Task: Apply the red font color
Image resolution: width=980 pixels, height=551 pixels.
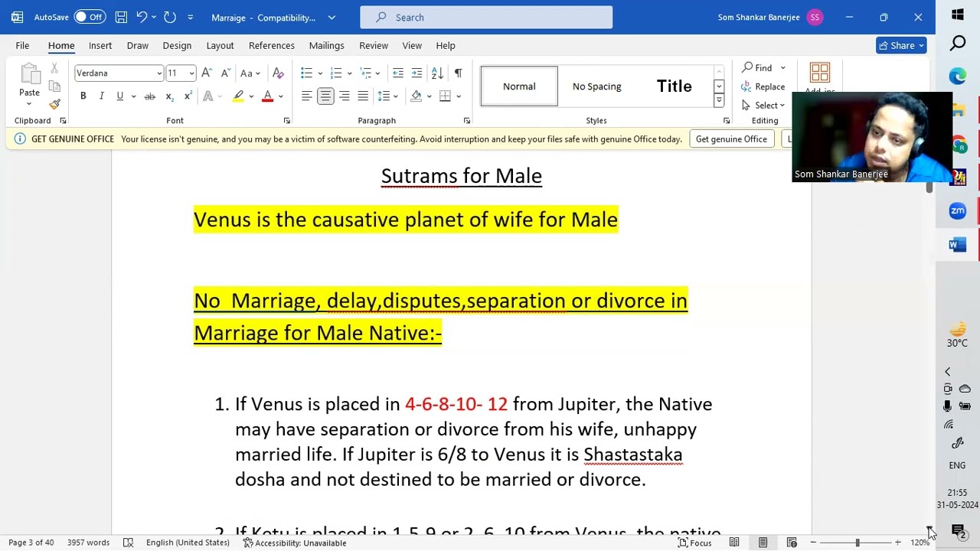Action: [x=267, y=96]
